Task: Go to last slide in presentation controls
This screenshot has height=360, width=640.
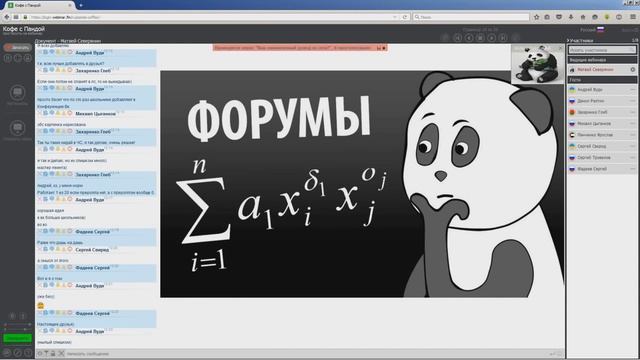Action: click(503, 38)
